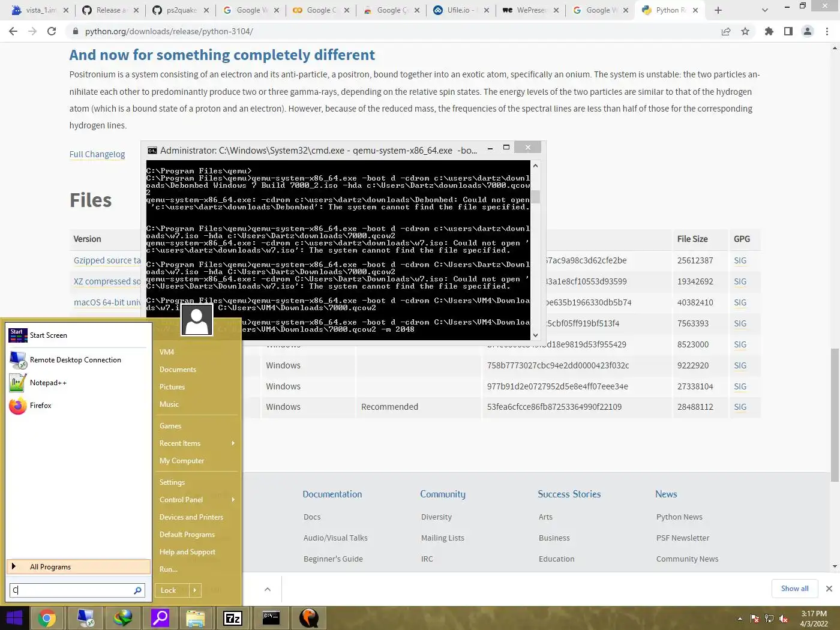Viewport: 840px width, 630px height.
Task: Open Chrome profile avatar
Action: pyautogui.click(x=808, y=31)
